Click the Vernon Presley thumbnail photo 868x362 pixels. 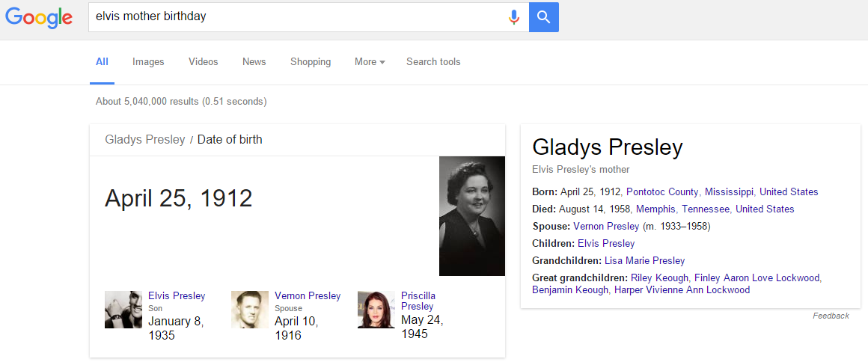[250, 310]
